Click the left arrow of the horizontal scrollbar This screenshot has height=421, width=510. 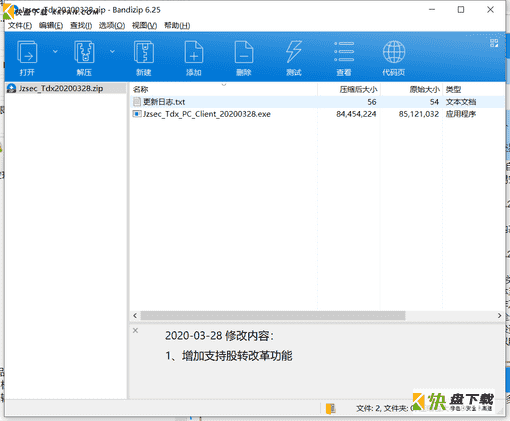[135, 315]
